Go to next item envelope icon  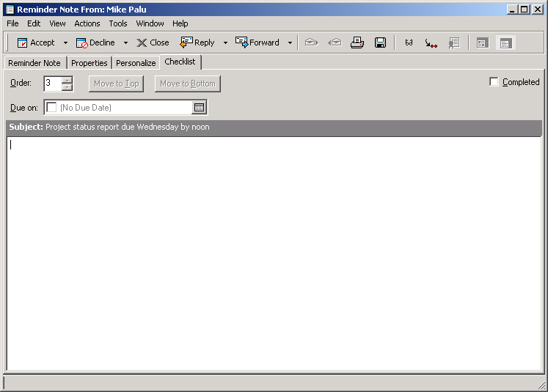311,42
